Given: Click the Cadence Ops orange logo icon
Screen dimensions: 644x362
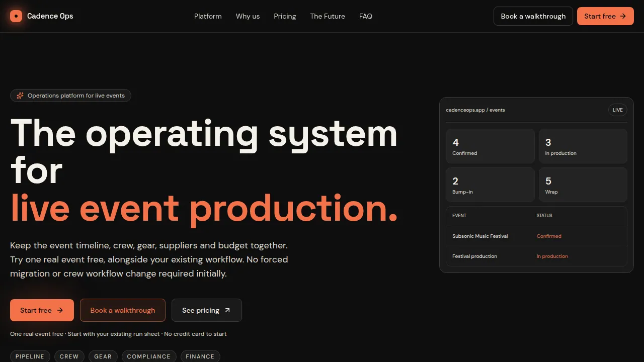Looking at the screenshot, I should [16, 16].
